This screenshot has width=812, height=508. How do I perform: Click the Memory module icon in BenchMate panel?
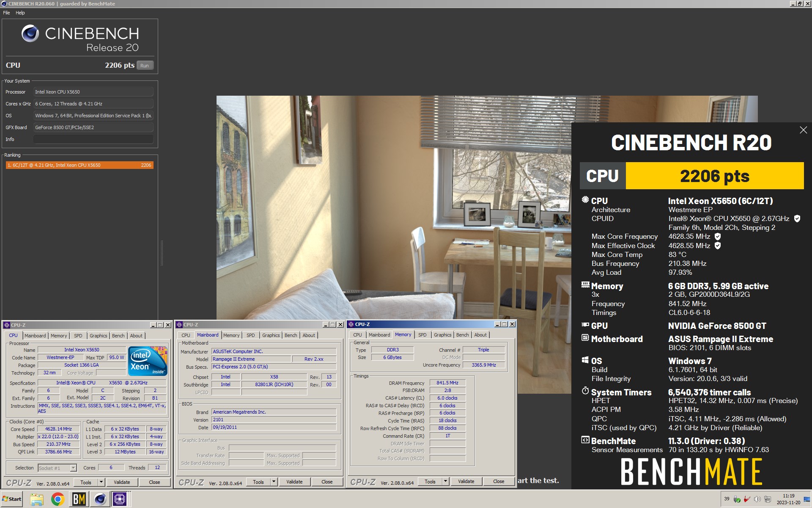585,285
